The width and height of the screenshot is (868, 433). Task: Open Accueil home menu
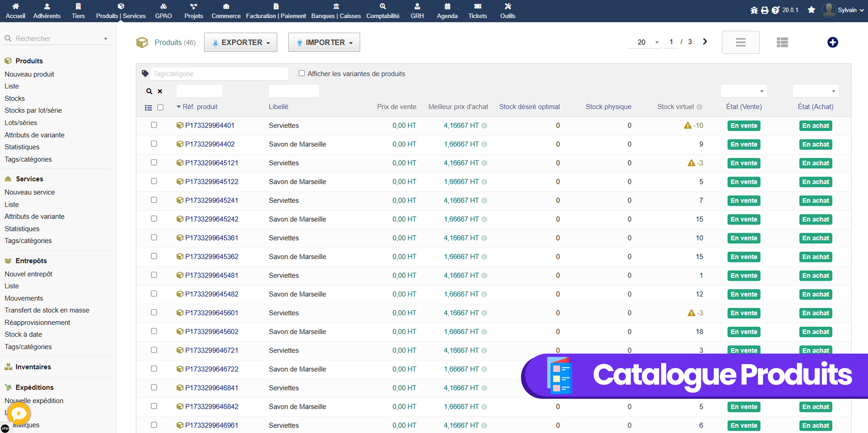pyautogui.click(x=15, y=11)
